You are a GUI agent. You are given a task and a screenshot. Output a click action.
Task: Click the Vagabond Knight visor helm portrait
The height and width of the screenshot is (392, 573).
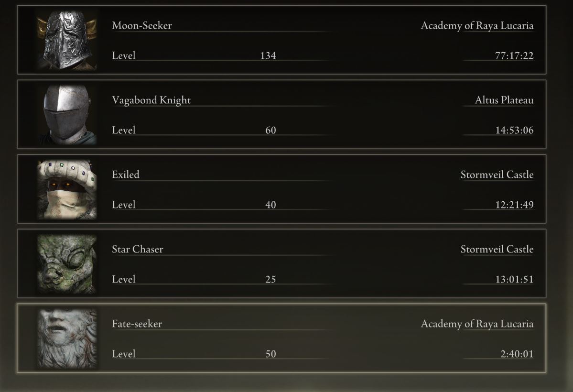point(67,114)
